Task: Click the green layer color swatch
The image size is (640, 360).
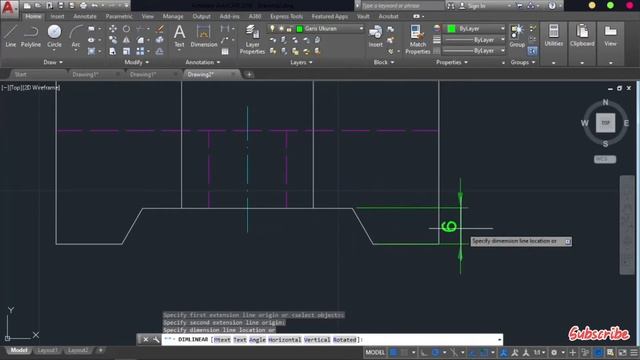Action: [300, 29]
